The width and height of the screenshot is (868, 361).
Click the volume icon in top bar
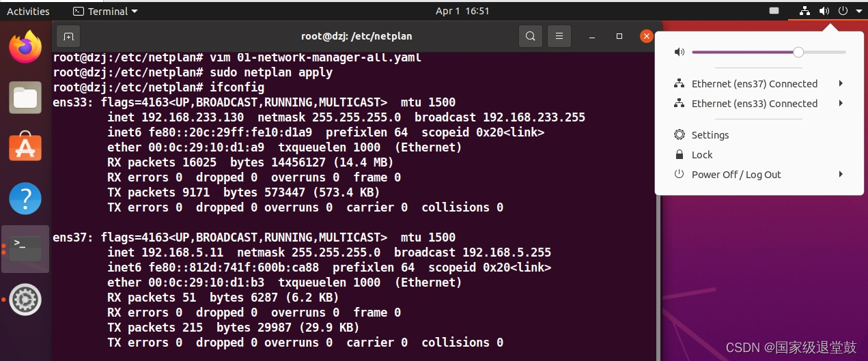point(824,11)
